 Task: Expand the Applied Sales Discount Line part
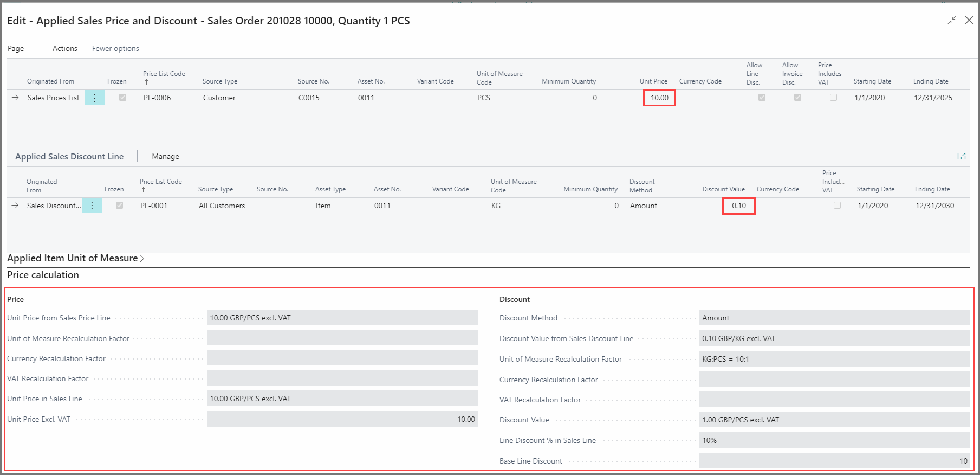(x=961, y=156)
